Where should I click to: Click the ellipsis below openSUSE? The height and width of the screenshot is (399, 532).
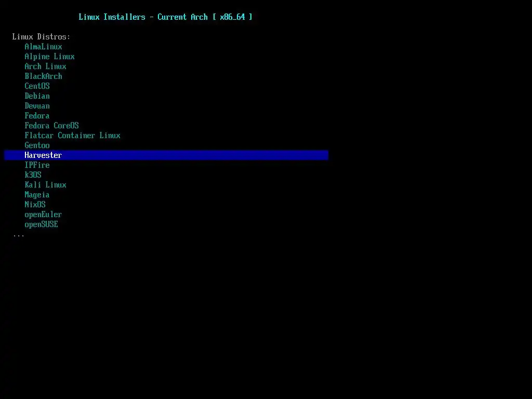(x=18, y=235)
